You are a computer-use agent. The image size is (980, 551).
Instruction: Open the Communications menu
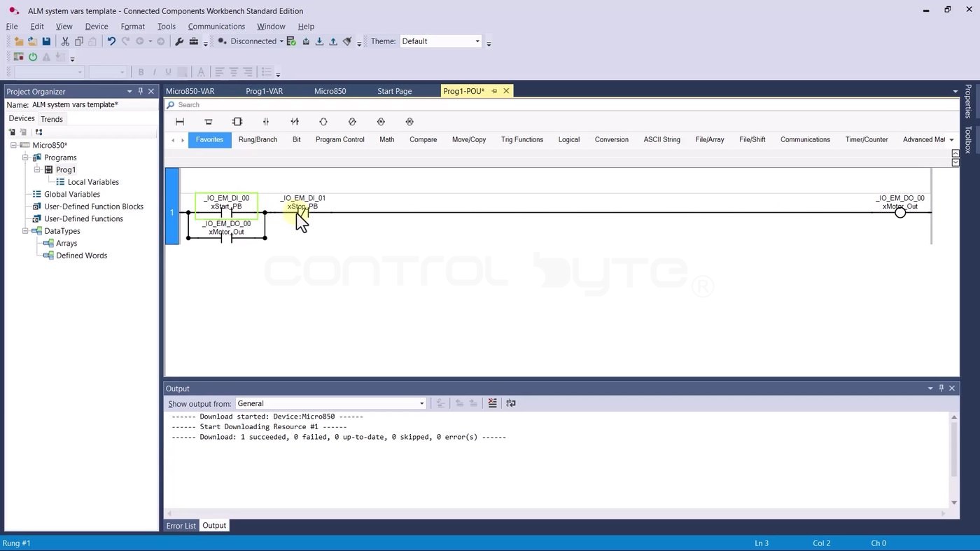click(x=216, y=27)
